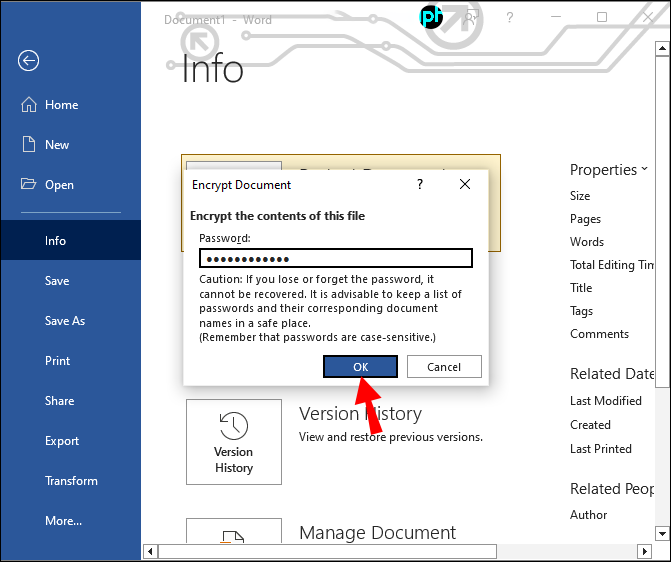Click the back arrow circle icon
671x562 pixels.
[x=29, y=60]
